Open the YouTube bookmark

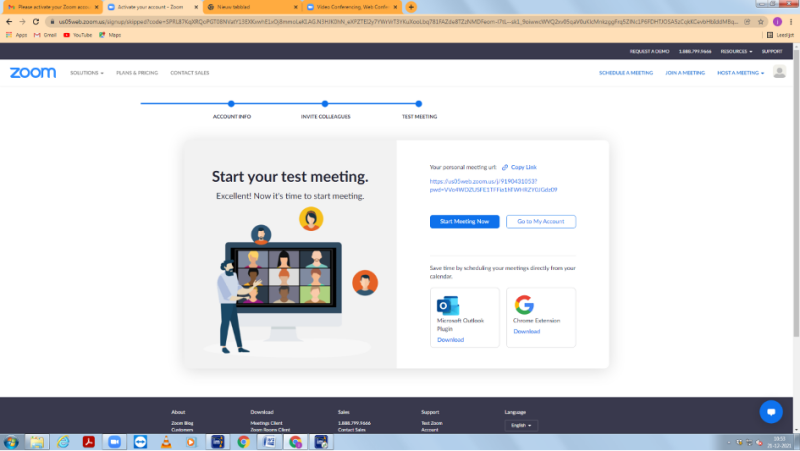tap(78, 35)
